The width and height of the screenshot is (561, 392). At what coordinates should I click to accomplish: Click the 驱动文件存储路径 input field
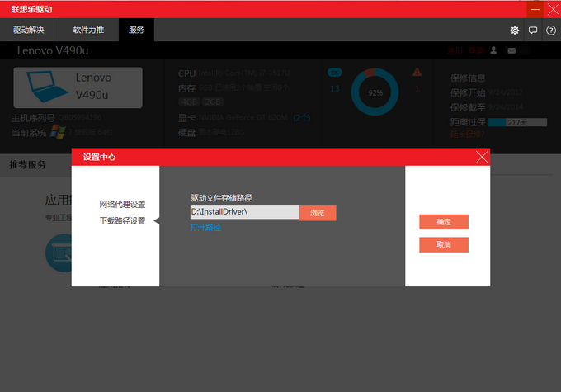click(x=245, y=212)
